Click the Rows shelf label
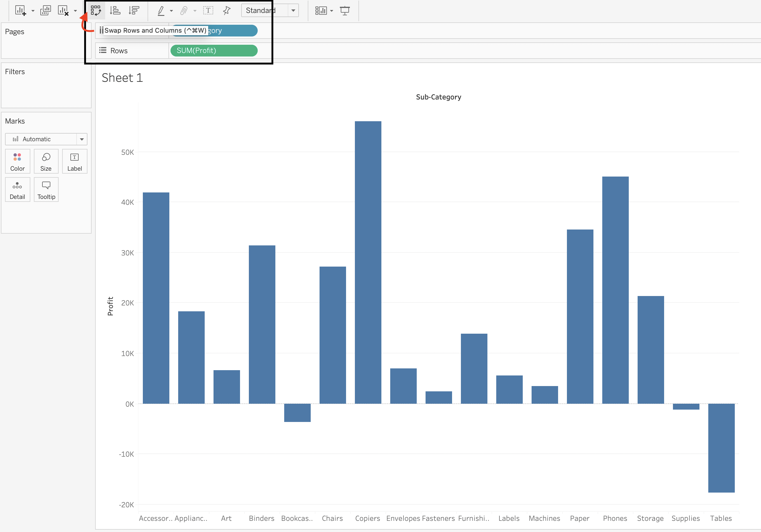The height and width of the screenshot is (532, 761). (119, 50)
